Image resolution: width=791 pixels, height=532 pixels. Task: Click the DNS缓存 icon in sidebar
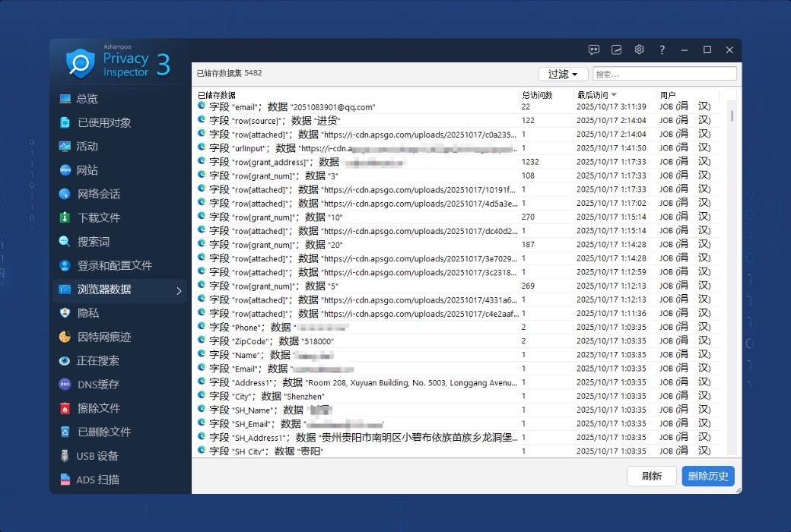tap(65, 385)
